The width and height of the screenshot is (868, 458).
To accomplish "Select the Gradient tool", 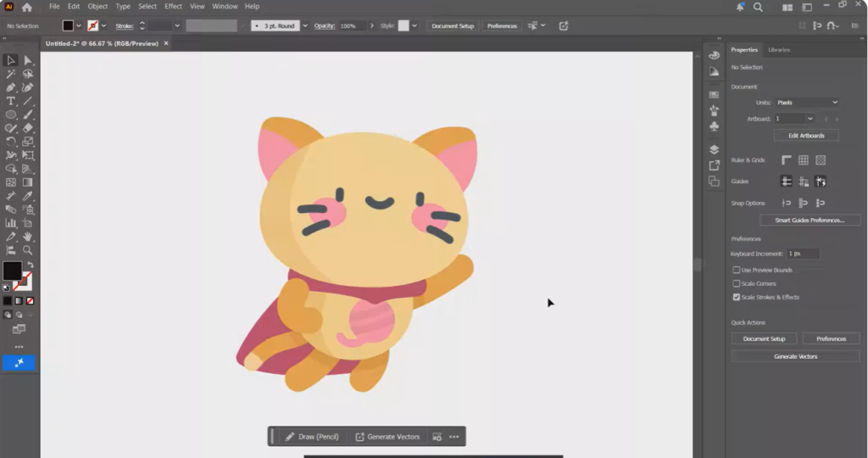I will pos(28,182).
